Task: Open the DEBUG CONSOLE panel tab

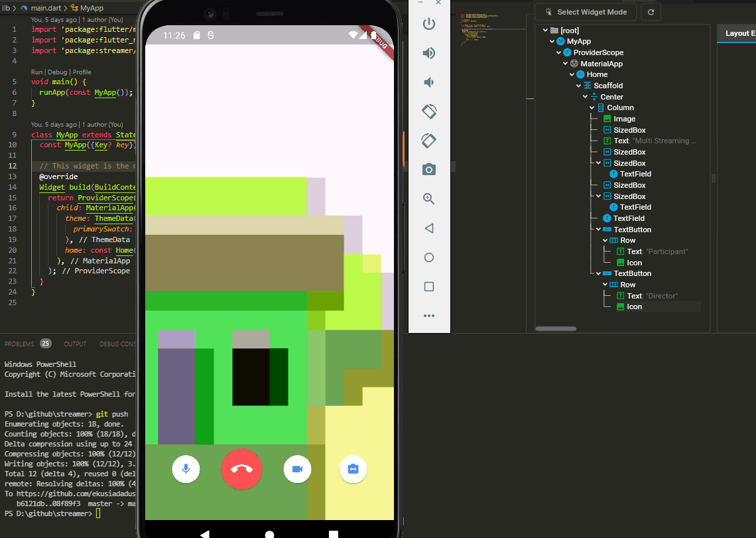Action: [x=117, y=344]
